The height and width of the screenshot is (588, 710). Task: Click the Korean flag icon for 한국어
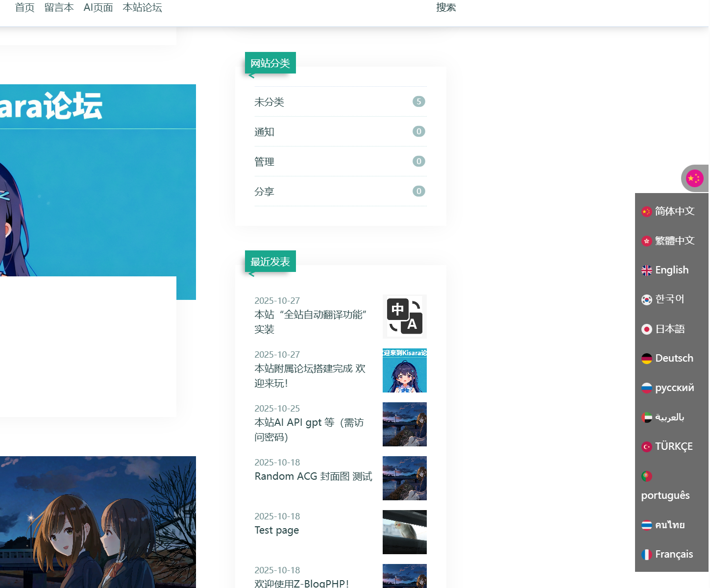coord(646,299)
